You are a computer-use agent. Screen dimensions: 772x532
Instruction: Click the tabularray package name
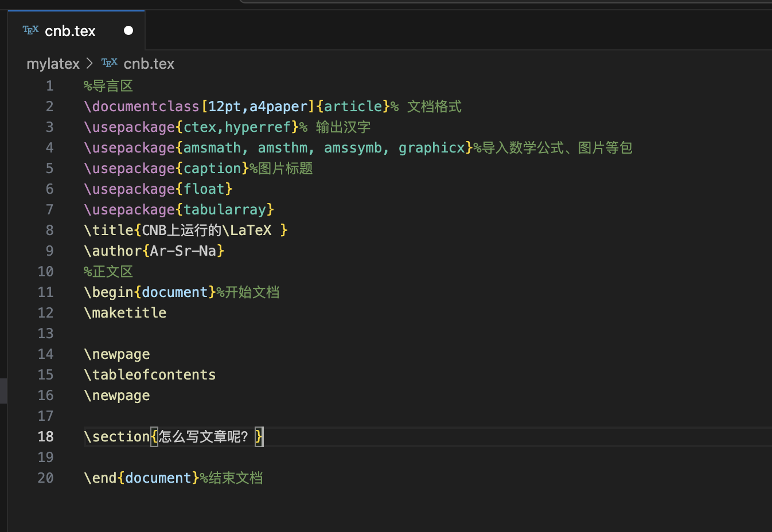click(224, 210)
